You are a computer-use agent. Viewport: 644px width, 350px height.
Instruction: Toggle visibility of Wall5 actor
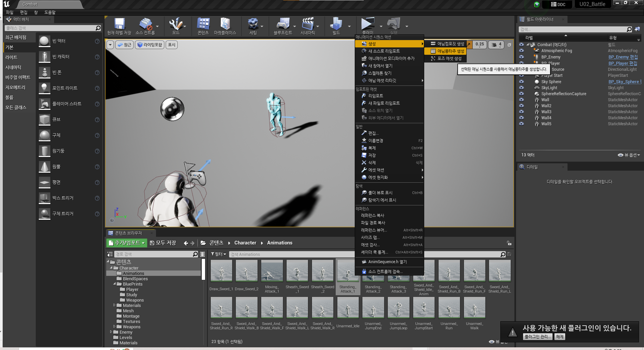click(521, 124)
